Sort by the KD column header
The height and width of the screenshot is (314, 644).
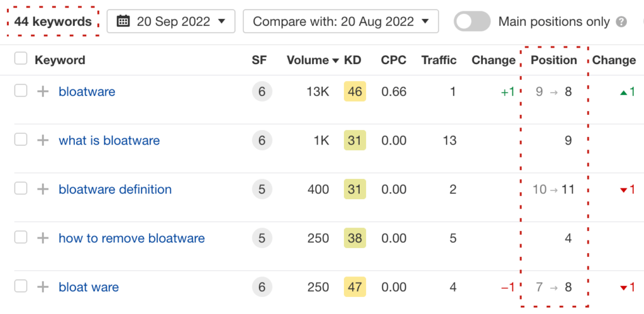pyautogui.click(x=353, y=60)
